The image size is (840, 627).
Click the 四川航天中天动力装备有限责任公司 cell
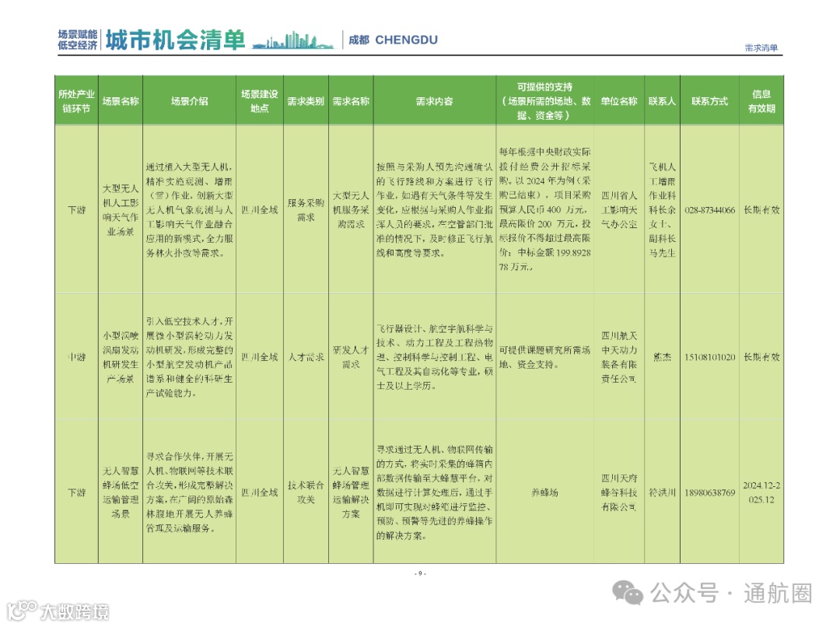click(x=619, y=357)
